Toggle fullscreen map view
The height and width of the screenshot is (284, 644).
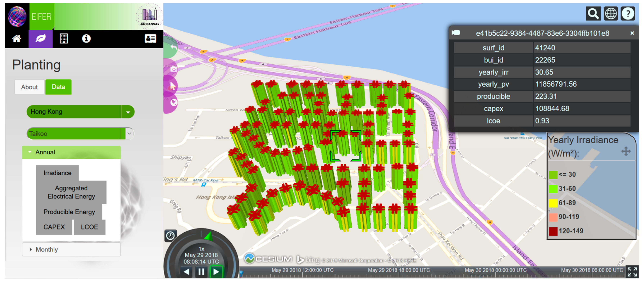632,272
